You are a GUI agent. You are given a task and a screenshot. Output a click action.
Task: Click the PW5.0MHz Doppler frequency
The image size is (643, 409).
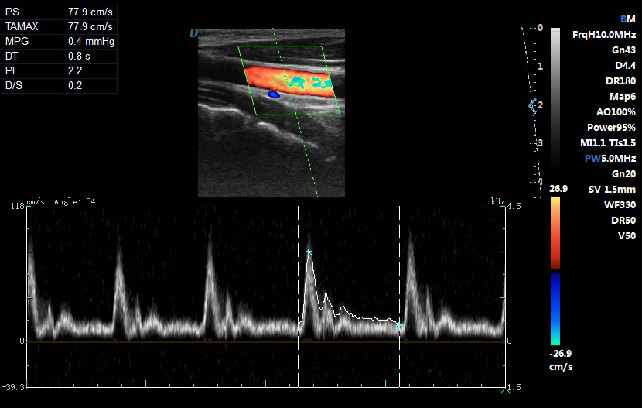(611, 158)
